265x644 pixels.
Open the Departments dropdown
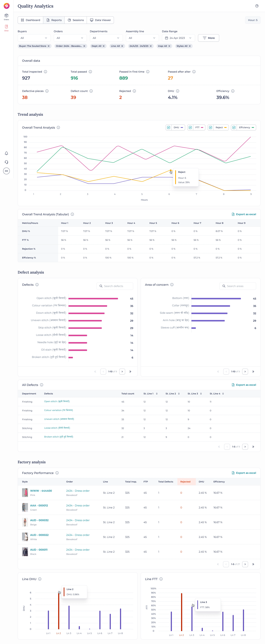pyautogui.click(x=106, y=38)
